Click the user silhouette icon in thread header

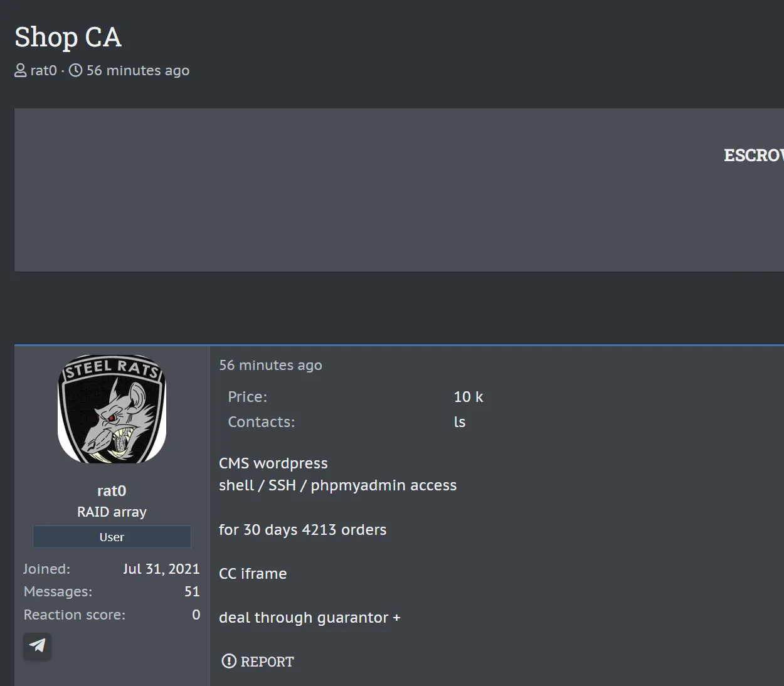click(x=21, y=70)
